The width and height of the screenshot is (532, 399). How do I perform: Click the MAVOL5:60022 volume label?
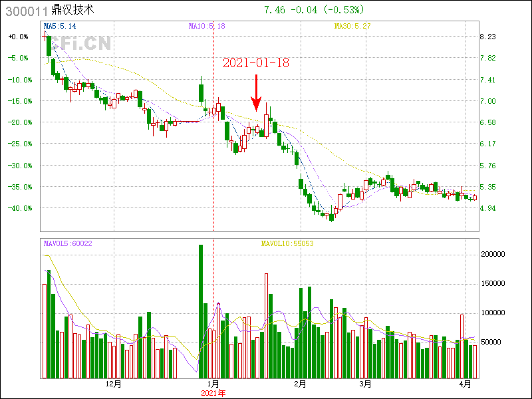coord(67,243)
